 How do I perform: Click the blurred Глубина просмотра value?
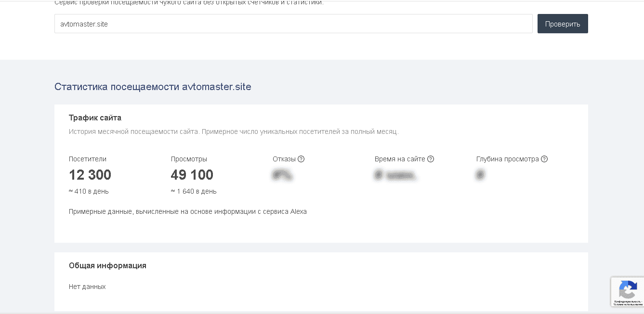tap(480, 175)
